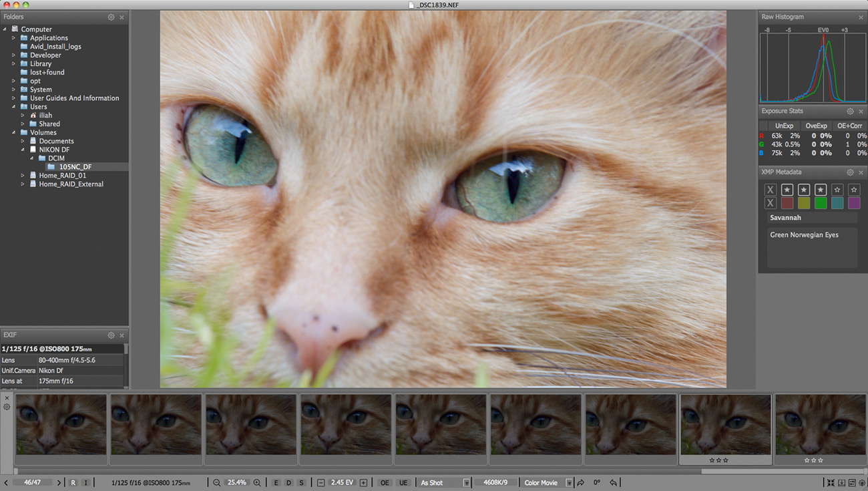Select the 105NC_DF folder
Image resolution: width=868 pixels, height=491 pixels.
(75, 167)
